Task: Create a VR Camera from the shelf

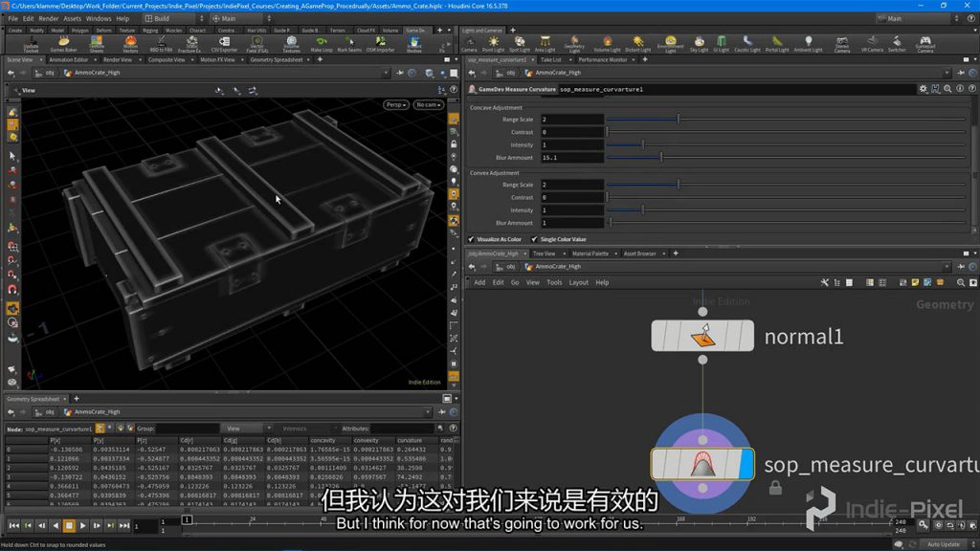Action: point(872,44)
